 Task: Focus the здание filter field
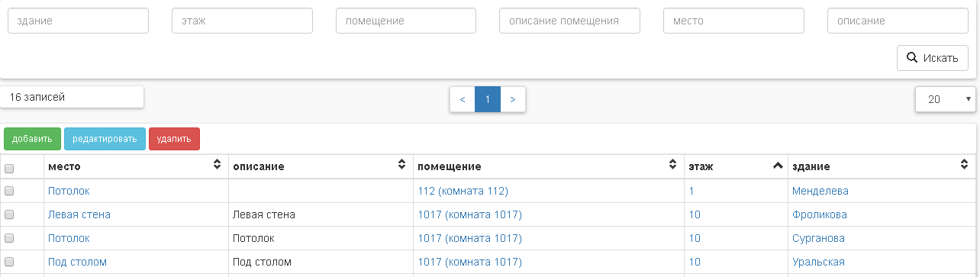pyautogui.click(x=78, y=21)
